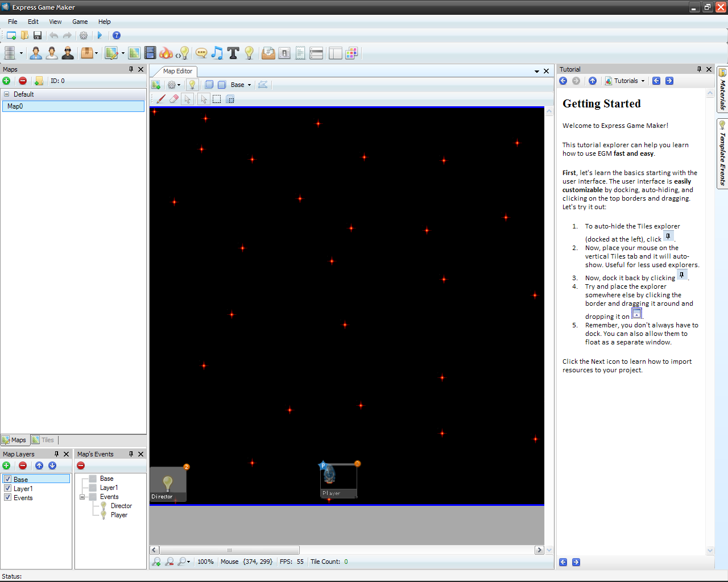Uncheck the Layer1 layer checkbox
This screenshot has height=582, width=728.
click(x=8, y=488)
